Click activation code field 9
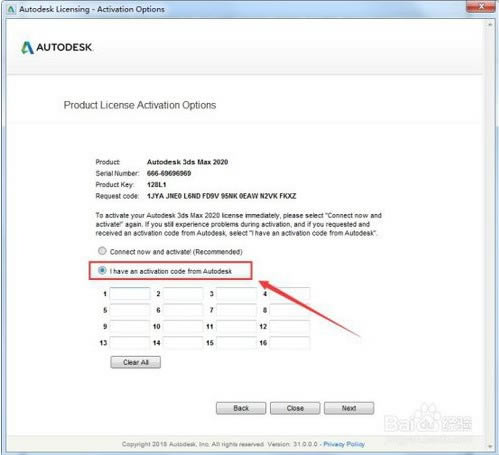This screenshot has height=455, width=499. (130, 326)
